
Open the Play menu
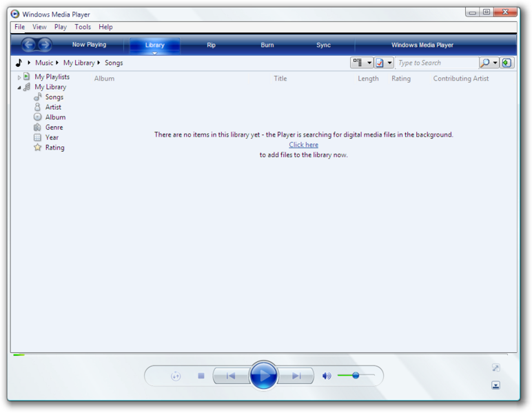pos(61,27)
